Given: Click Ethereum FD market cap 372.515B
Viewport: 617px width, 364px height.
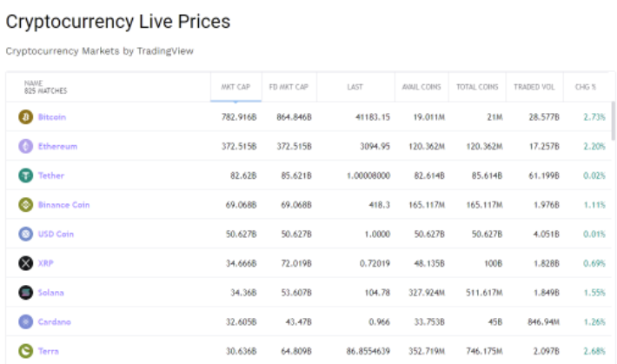Looking at the screenshot, I should coord(294,147).
